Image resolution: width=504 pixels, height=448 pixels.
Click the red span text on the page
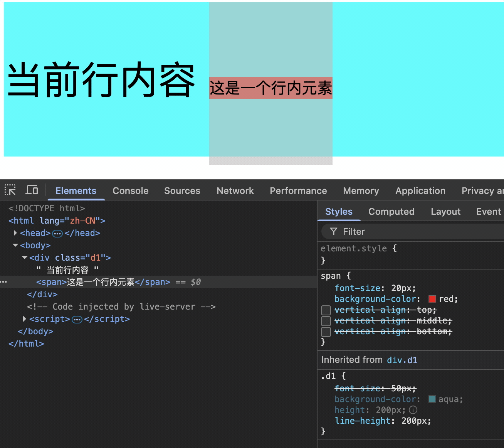pos(271,88)
